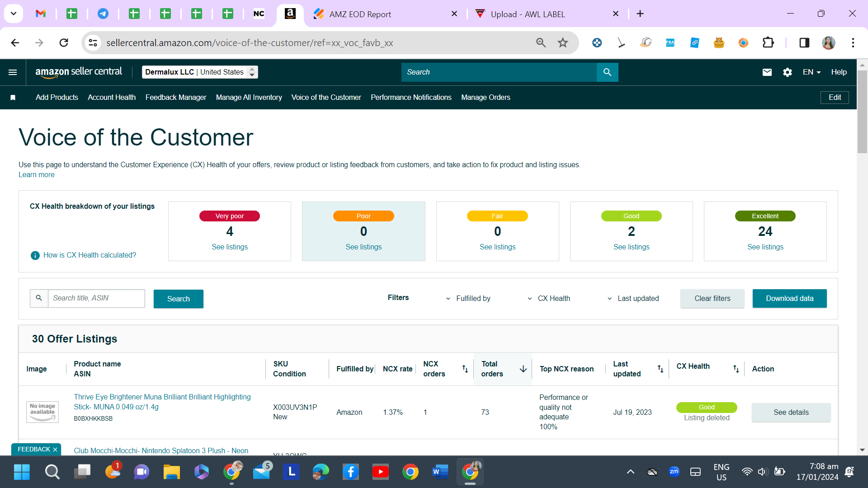This screenshot has width=868, height=488.
Task: Open Chrome profile avatar
Action: (829, 43)
